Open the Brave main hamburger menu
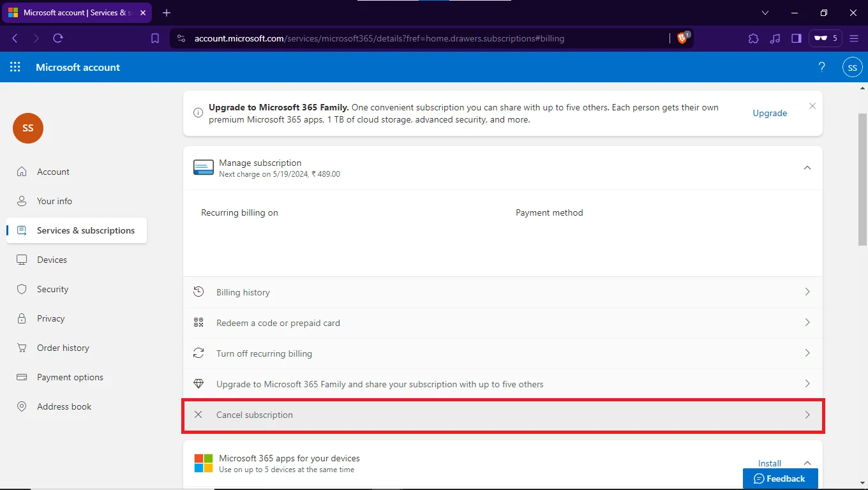Viewport: 868px width, 490px height. [x=854, y=38]
